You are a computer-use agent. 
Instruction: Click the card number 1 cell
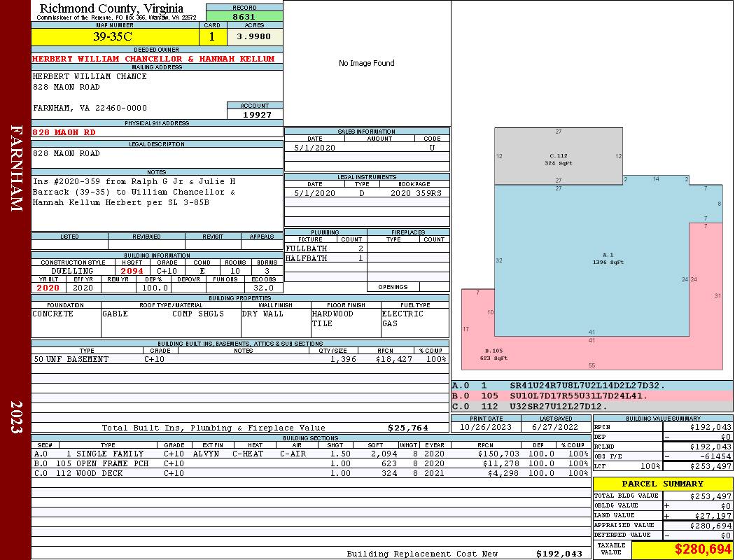212,36
